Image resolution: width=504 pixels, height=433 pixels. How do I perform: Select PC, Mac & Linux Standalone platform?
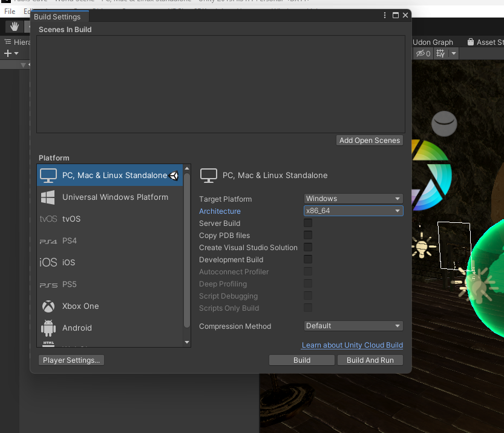point(110,176)
